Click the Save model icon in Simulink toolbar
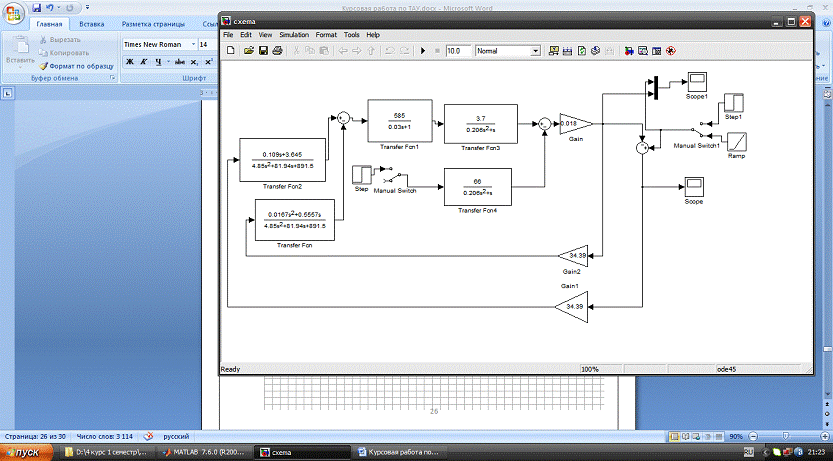The width and height of the screenshot is (833, 461). click(x=263, y=51)
